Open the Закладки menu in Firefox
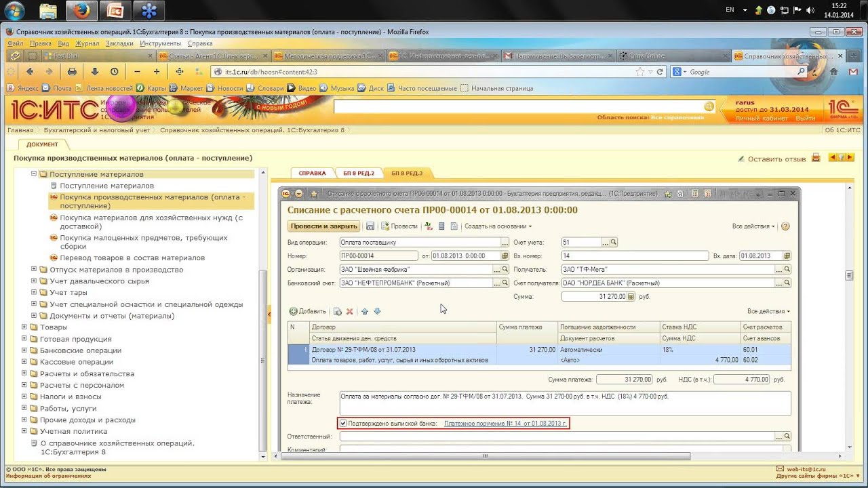 click(119, 43)
